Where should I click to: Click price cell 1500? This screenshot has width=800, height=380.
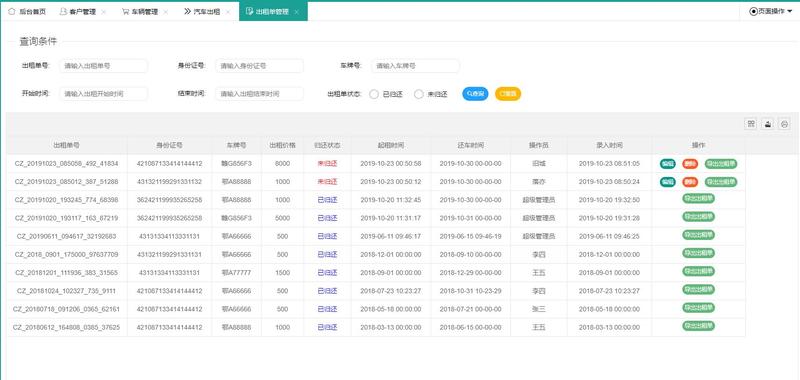coord(283,273)
